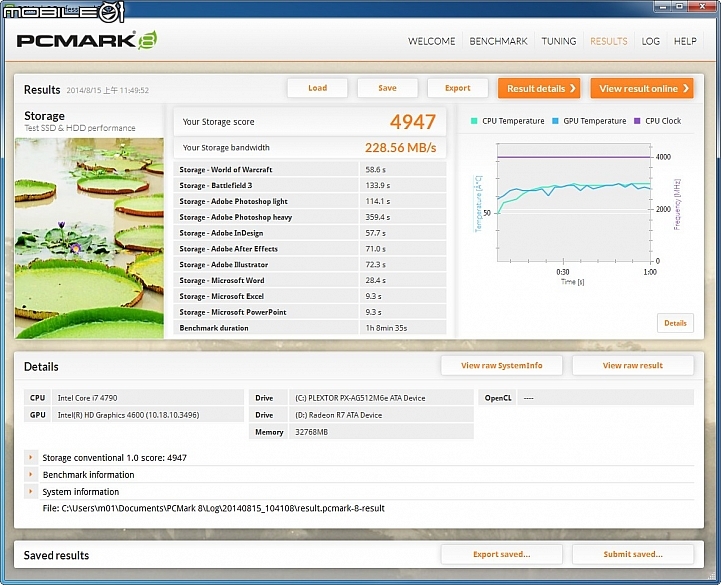Select Storage - Adobe After Effects row
The image size is (721, 585).
[x=309, y=249]
